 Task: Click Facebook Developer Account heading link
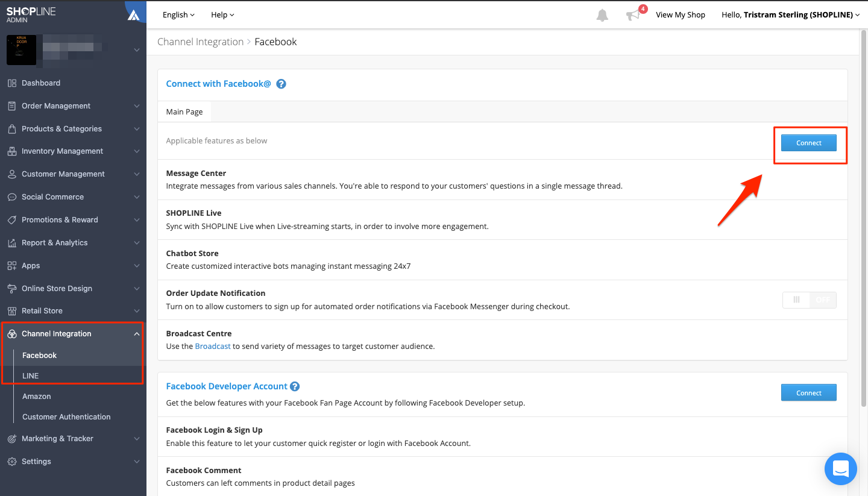point(227,386)
